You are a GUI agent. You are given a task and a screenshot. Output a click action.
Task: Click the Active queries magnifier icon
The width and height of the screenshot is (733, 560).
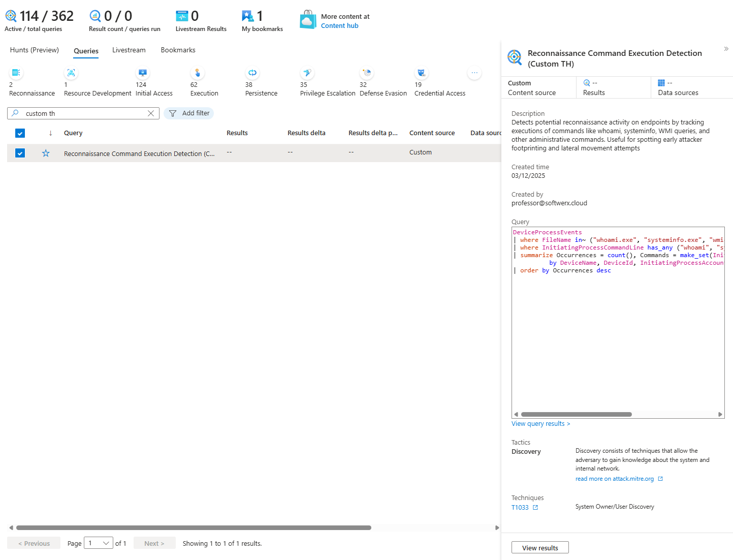pyautogui.click(x=11, y=16)
